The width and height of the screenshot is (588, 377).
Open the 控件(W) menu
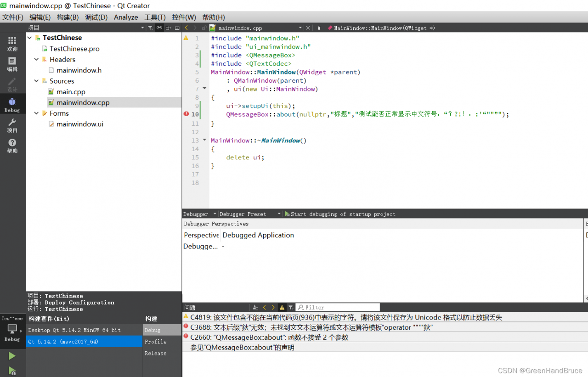pyautogui.click(x=184, y=17)
